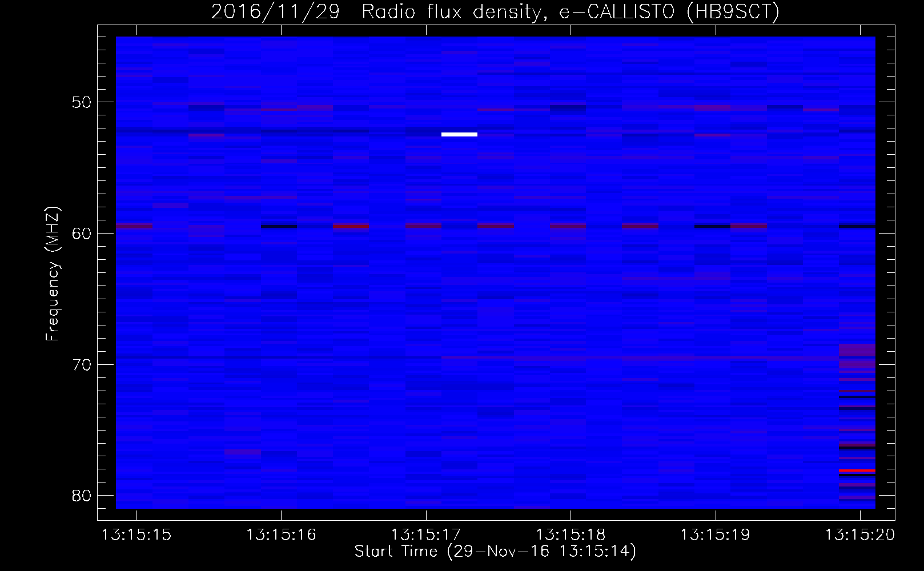The height and width of the screenshot is (571, 924).
Task: Click the "Frequency (MHZ)" axis label
Action: click(53, 275)
